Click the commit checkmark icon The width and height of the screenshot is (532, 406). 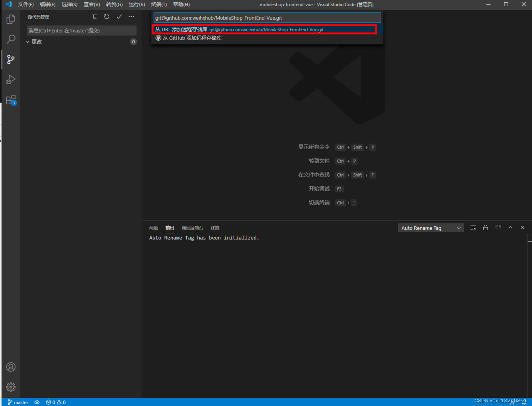[x=119, y=17]
